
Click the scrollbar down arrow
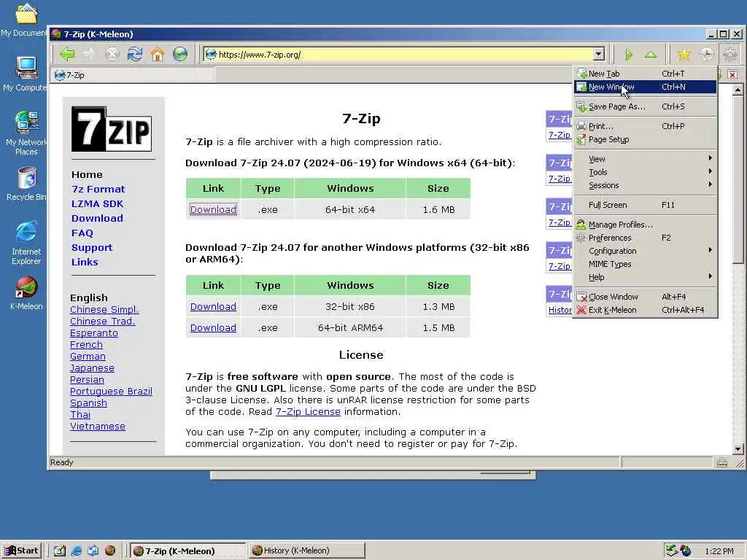tap(738, 449)
